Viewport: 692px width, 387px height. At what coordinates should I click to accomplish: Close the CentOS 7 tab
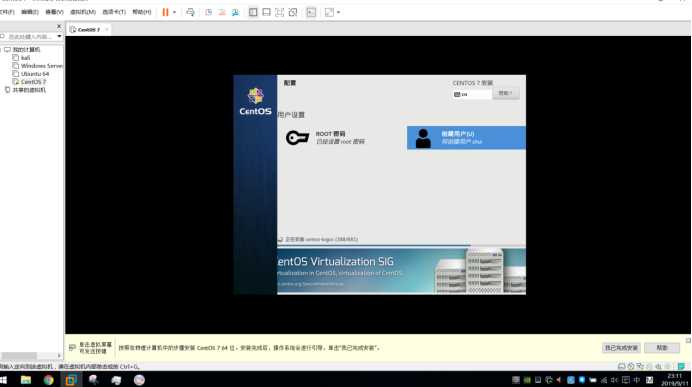click(x=107, y=30)
